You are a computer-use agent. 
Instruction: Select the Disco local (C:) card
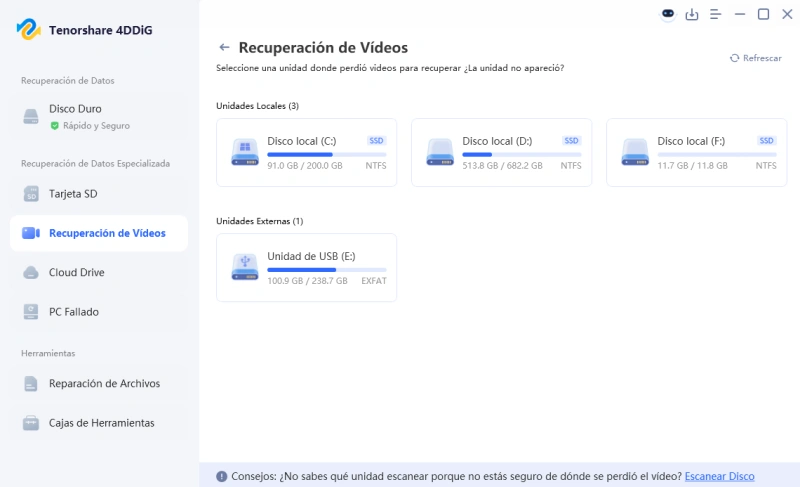(307, 152)
